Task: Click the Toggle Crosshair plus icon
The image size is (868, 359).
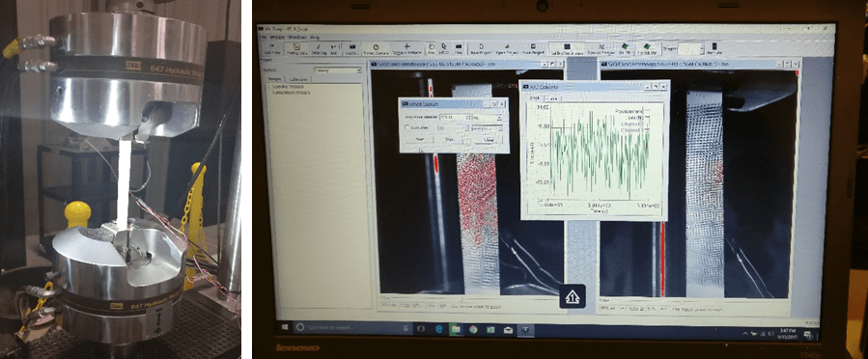Action: pos(406,49)
